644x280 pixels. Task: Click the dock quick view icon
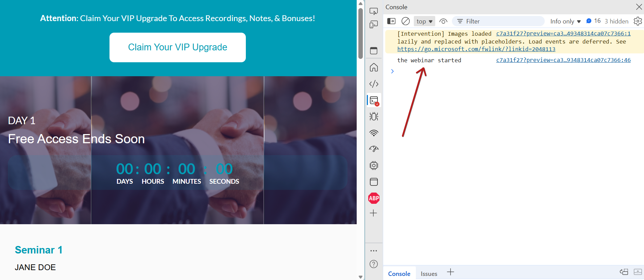tap(624, 272)
